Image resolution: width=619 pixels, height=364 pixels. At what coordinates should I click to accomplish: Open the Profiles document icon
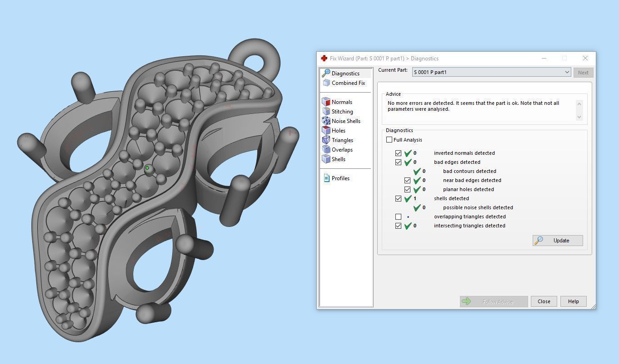tap(326, 178)
